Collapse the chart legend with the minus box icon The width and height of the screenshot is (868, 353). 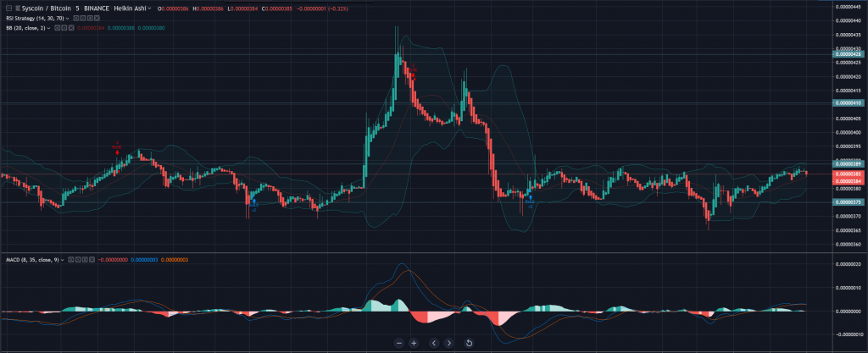[x=8, y=8]
